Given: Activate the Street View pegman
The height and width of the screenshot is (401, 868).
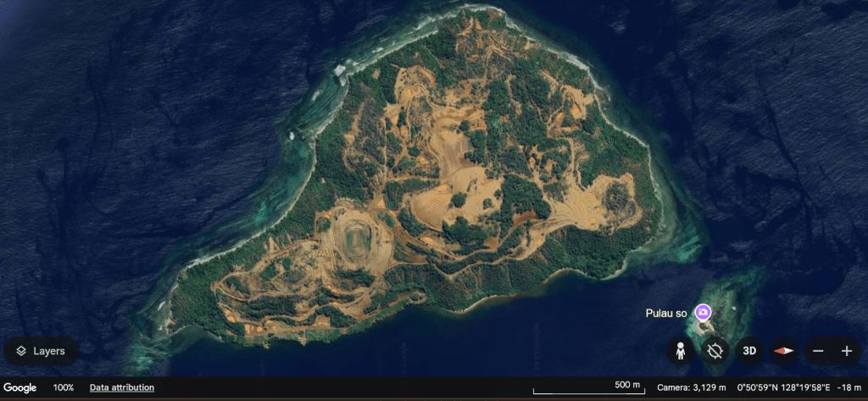Looking at the screenshot, I should [x=680, y=351].
